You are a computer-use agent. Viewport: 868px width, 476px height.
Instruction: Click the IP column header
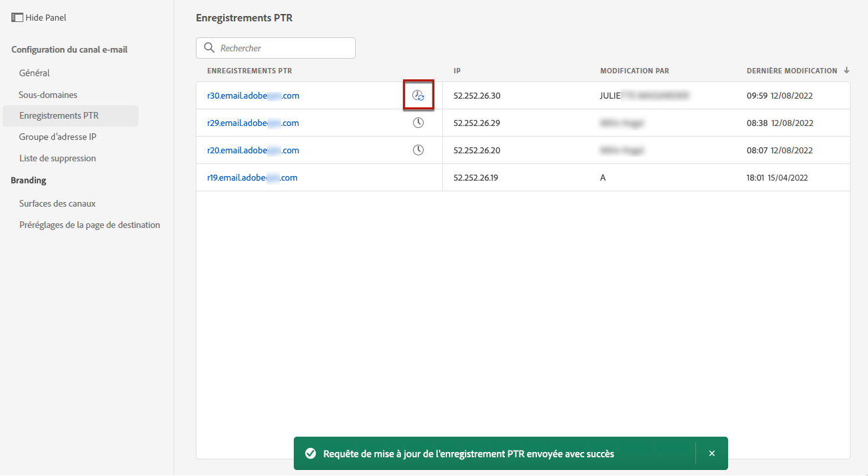(x=457, y=71)
